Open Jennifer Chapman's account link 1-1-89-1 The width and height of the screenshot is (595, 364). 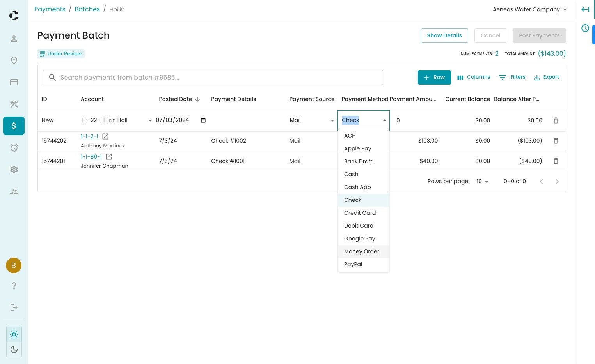pos(91,157)
